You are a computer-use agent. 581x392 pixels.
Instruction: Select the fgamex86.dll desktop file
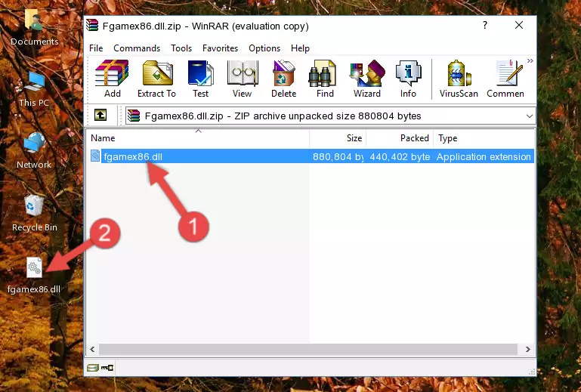[34, 275]
